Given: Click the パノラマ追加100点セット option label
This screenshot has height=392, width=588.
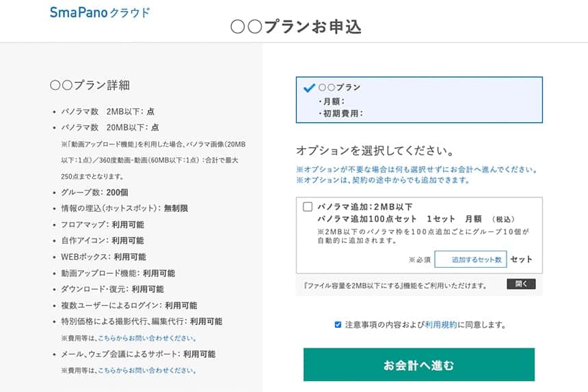Looking at the screenshot, I should point(369,219).
